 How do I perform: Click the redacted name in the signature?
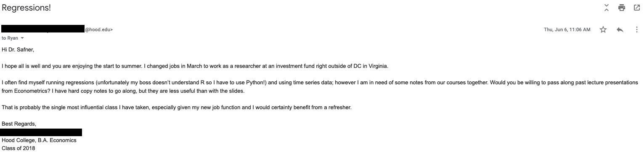pos(42,132)
